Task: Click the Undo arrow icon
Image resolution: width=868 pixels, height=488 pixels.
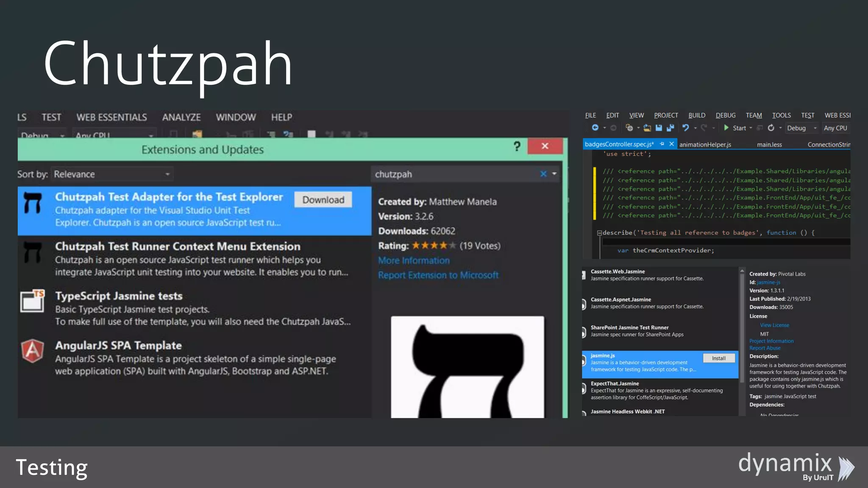Action: 685,128
